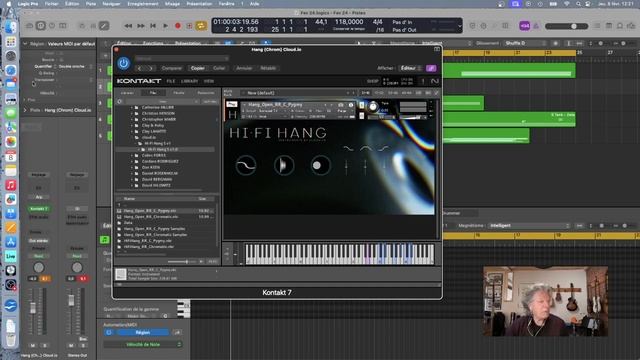
Task: Toggle the pencil editors button in control bar
Action: (104, 26)
